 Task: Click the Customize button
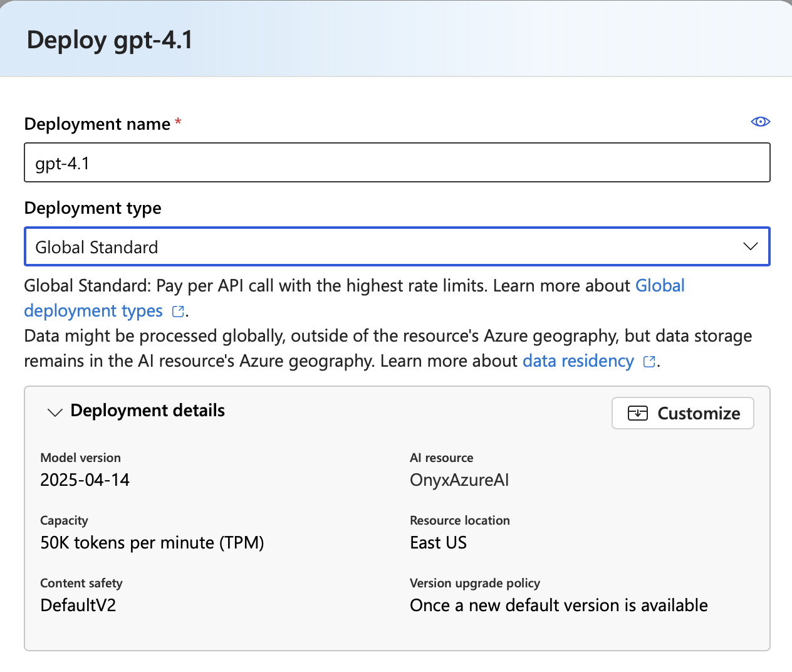click(682, 412)
